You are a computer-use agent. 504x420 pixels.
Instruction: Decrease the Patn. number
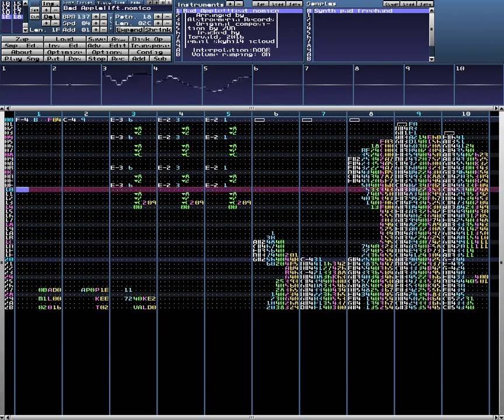167,16
